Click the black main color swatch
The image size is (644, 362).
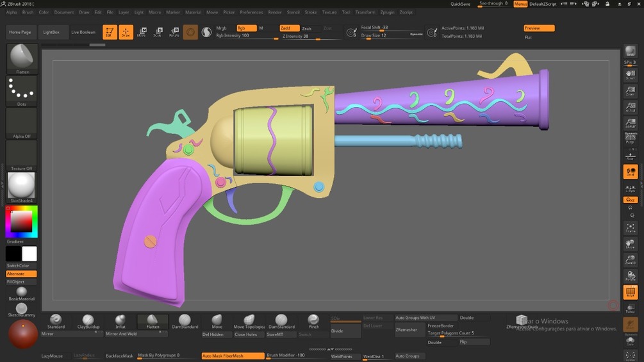click(x=13, y=254)
